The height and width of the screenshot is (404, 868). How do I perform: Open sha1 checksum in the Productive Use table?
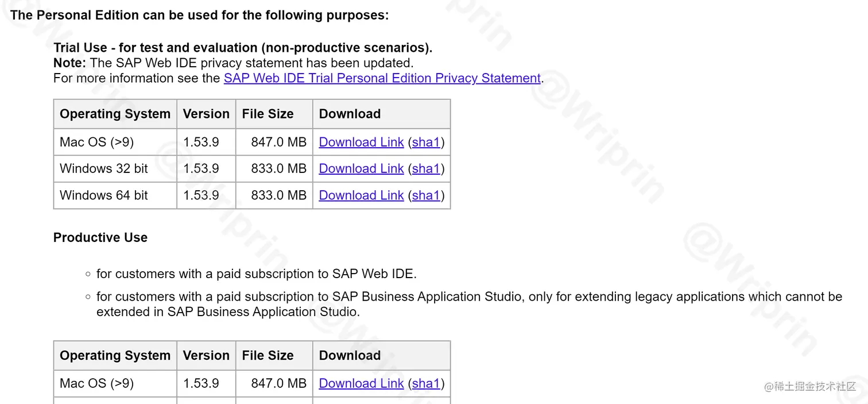tap(426, 383)
